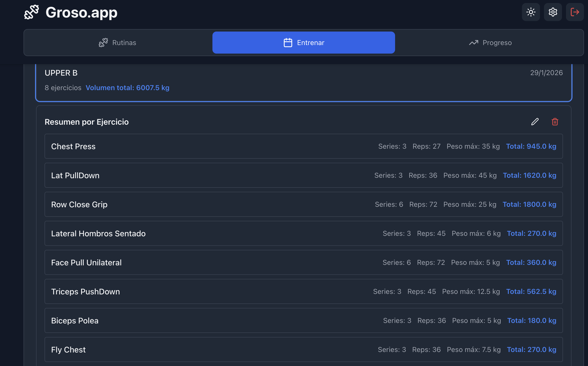
Task: Open the Progreso tab
Action: pyautogui.click(x=497, y=43)
